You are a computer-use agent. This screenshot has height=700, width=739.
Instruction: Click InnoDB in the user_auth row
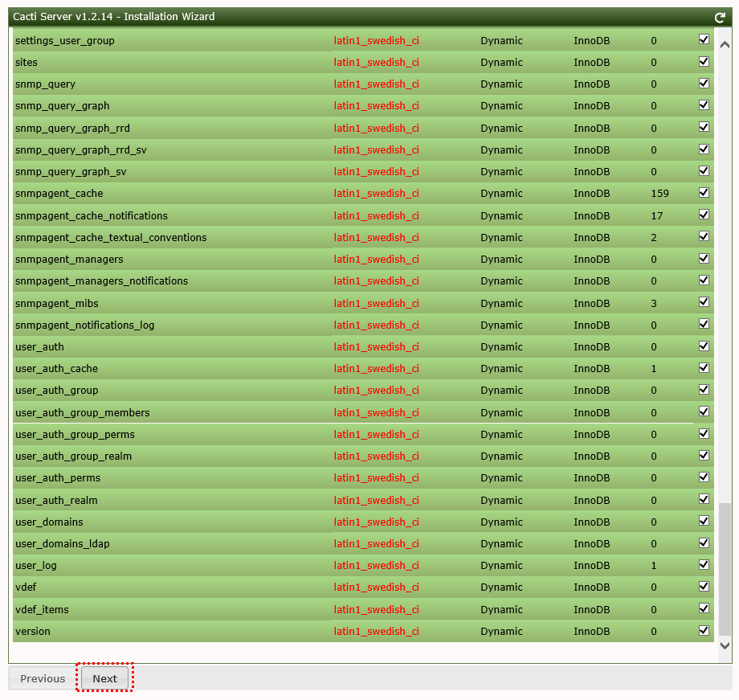pos(591,347)
